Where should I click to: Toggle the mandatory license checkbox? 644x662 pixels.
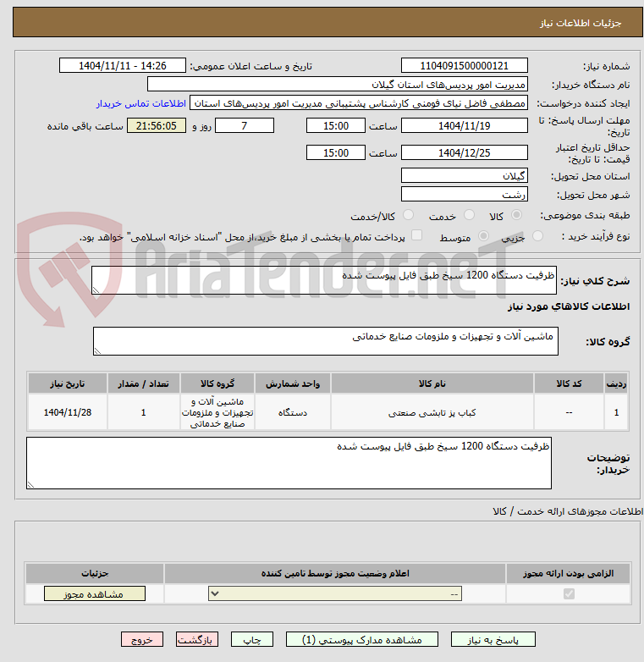pos(569,594)
